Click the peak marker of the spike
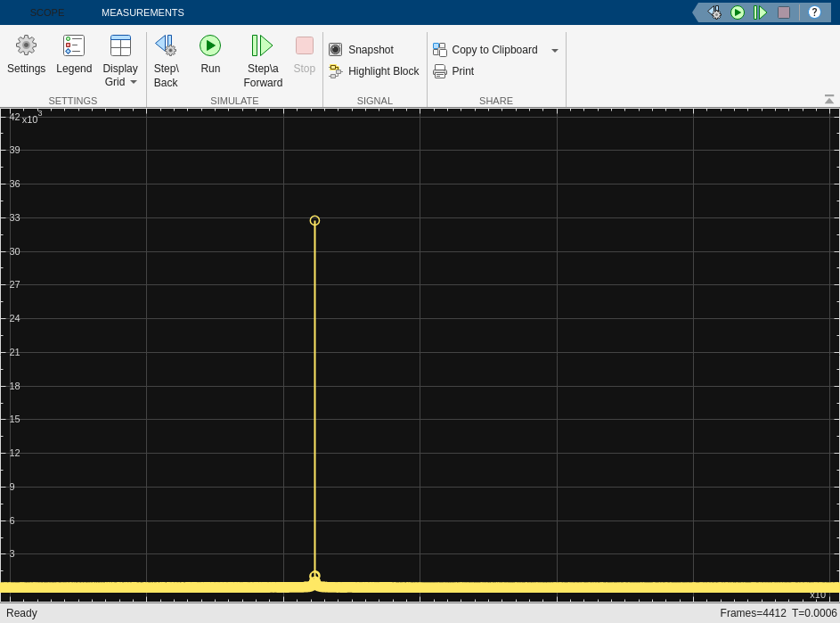This screenshot has height=623, width=840. point(314,220)
